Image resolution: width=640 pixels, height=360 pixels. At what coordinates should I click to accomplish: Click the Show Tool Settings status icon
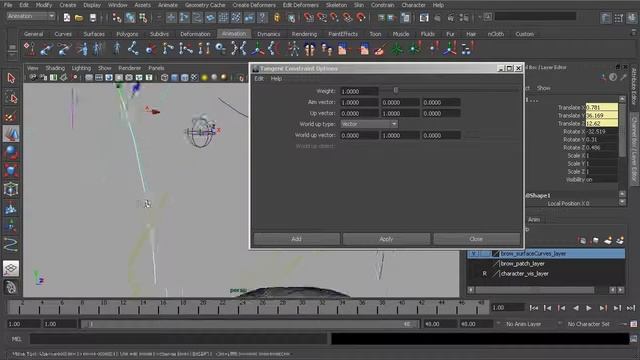coord(619,18)
